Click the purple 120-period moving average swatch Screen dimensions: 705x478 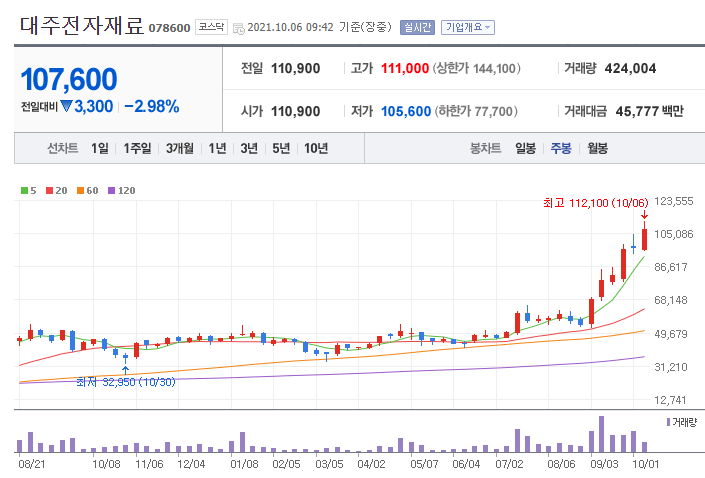112,191
